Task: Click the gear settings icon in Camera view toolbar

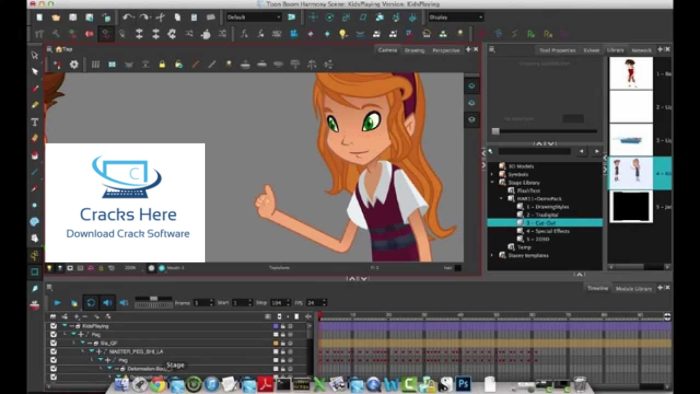Action: [74, 65]
